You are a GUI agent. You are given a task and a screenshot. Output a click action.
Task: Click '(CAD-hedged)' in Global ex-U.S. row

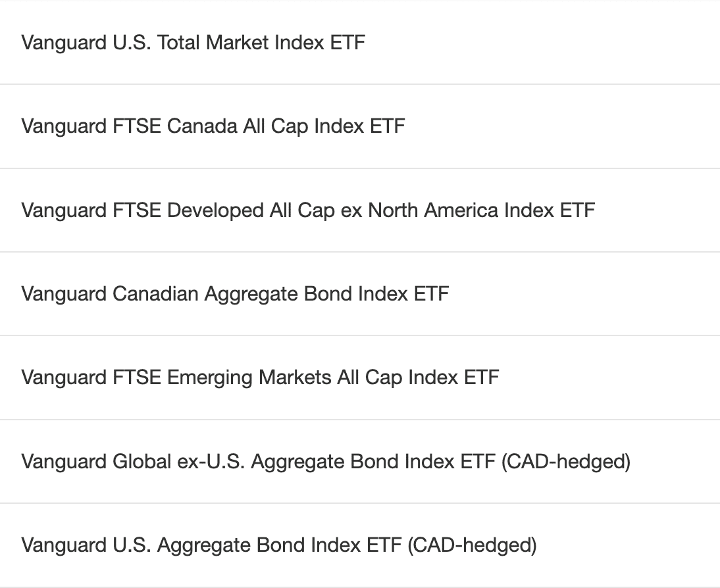tap(566, 462)
